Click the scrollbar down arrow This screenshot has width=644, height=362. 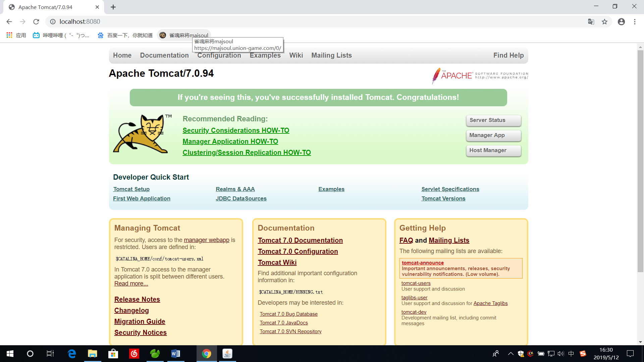pyautogui.click(x=640, y=342)
